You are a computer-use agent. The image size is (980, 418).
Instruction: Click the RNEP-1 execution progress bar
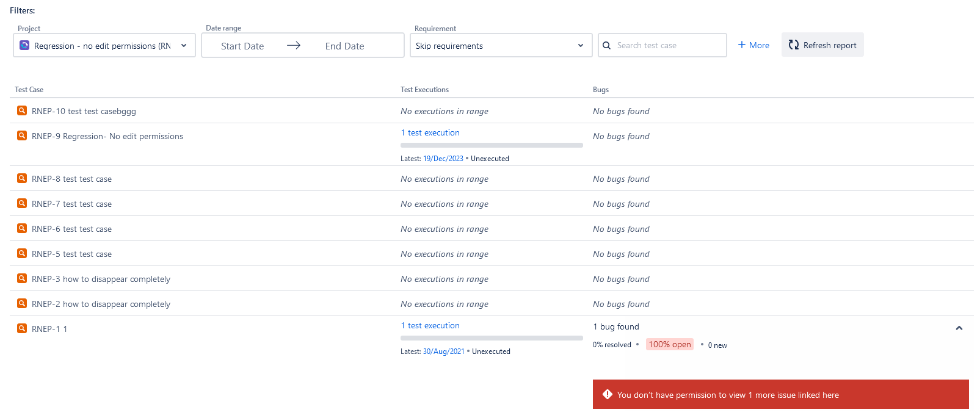coord(492,338)
